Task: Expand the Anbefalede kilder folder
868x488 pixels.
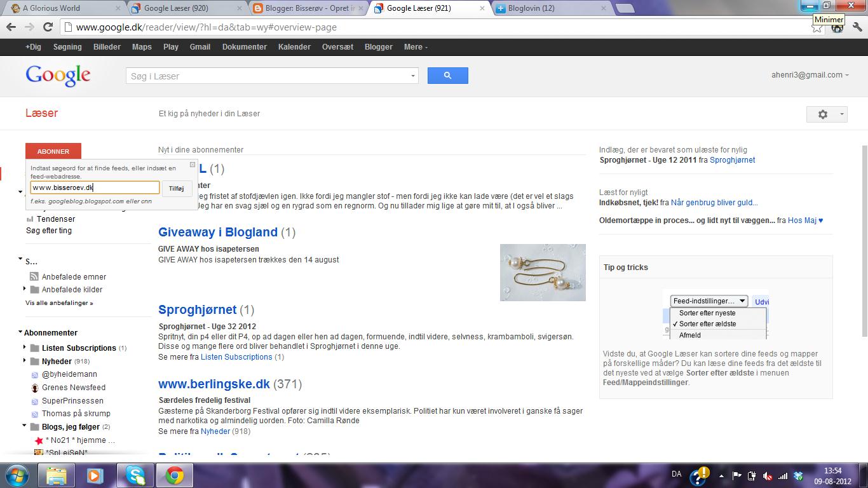Action: pos(25,289)
